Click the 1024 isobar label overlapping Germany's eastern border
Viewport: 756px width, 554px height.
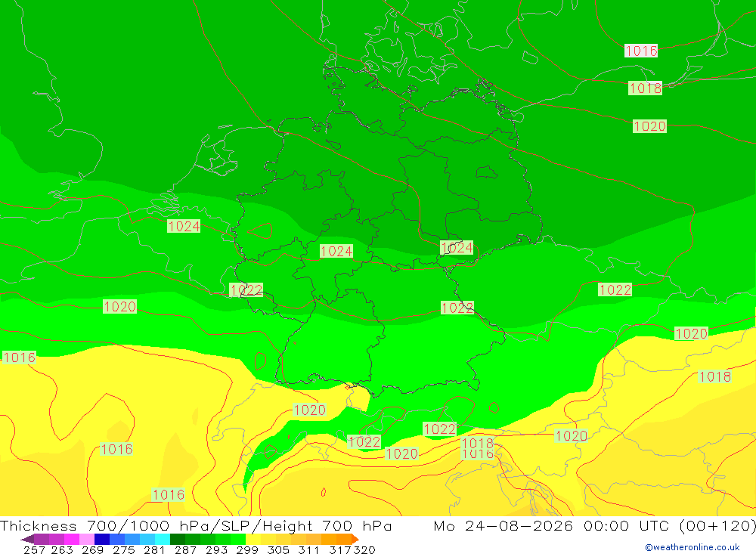(x=457, y=248)
